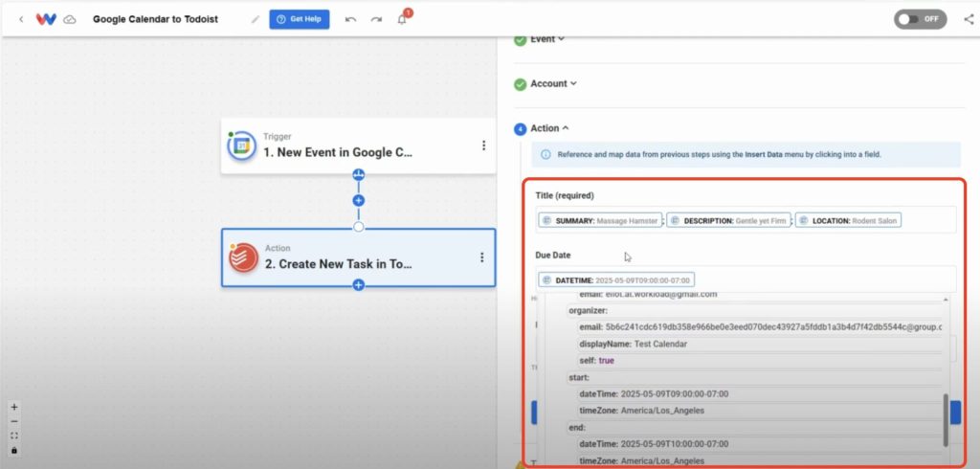980x469 pixels.
Task: Select the New Event in Google Calendar step
Action: coord(358,145)
